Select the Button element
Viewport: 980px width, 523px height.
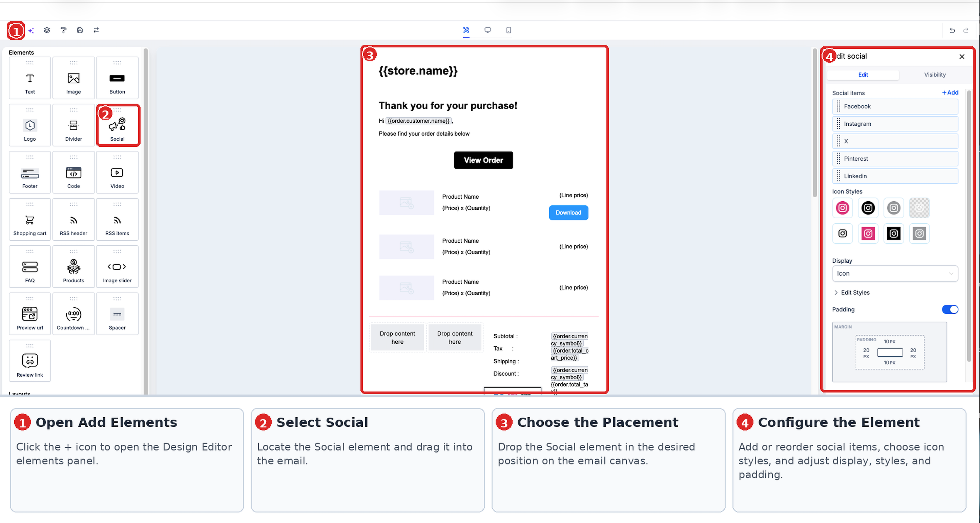pyautogui.click(x=117, y=78)
